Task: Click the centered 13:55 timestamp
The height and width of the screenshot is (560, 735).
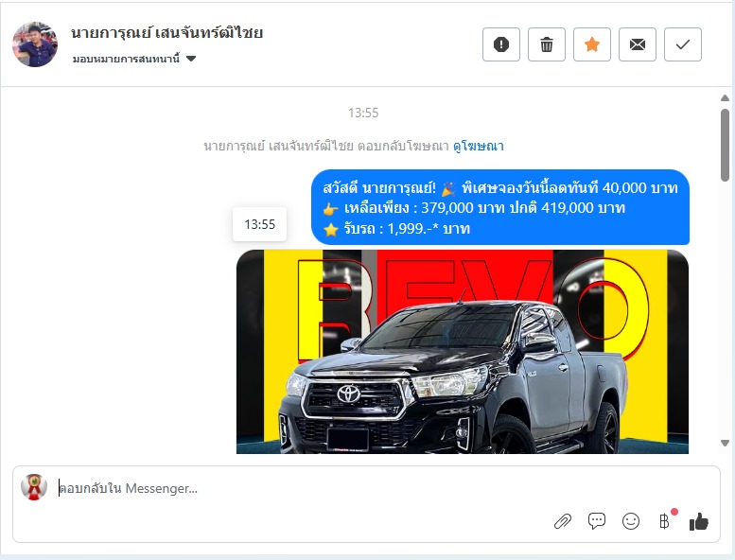Action: pos(363,113)
